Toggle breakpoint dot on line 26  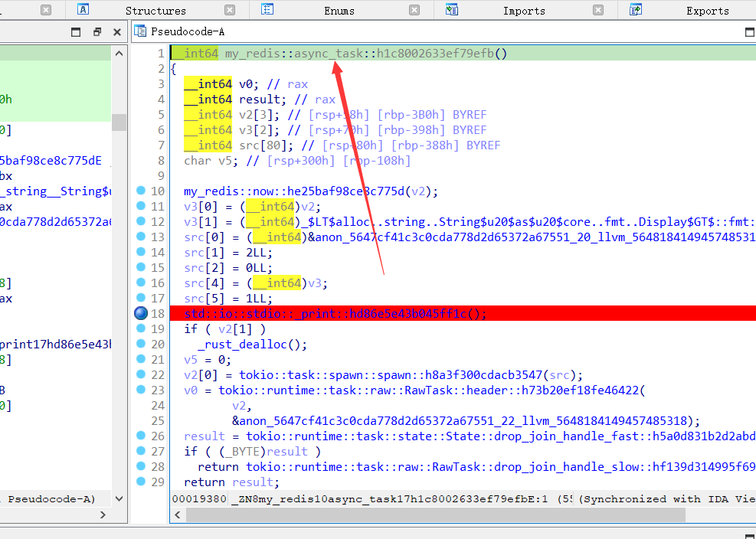point(141,436)
